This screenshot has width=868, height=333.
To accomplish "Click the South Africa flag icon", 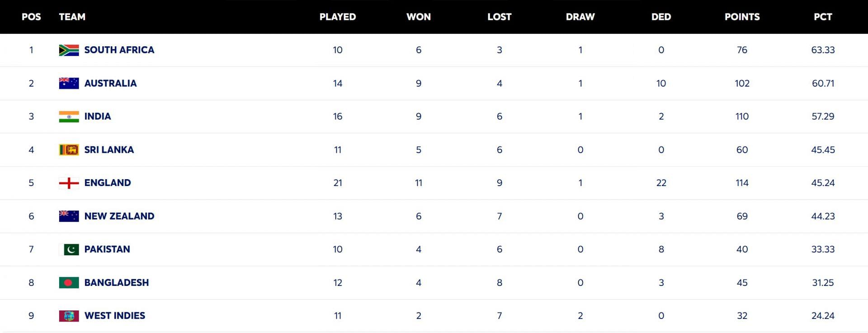I will pos(69,50).
